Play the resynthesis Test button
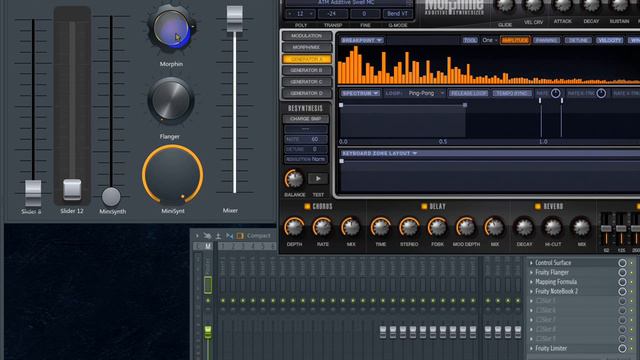The image size is (640, 360). pos(318,179)
